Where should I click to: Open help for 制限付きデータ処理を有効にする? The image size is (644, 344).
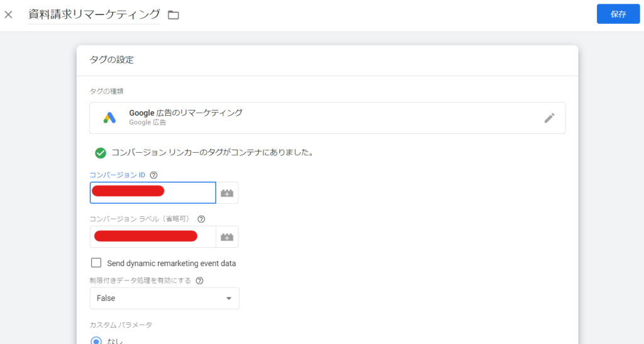point(199,280)
